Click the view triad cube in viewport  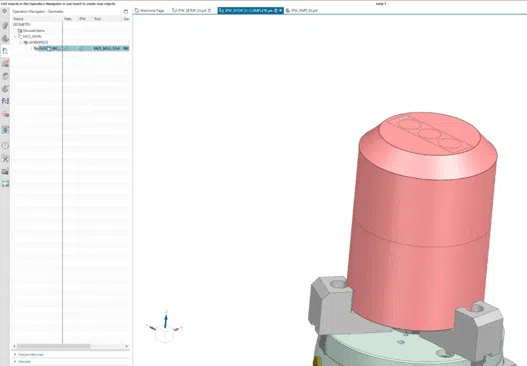164,334
